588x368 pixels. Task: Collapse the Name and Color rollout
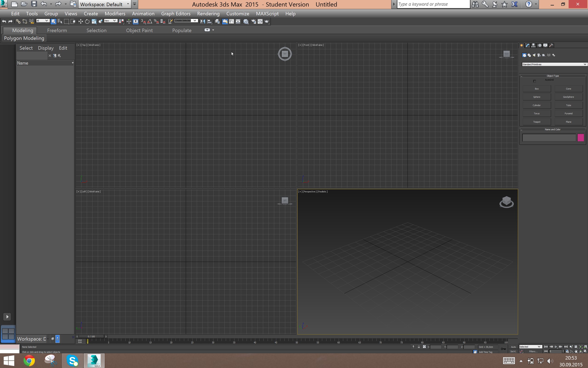coord(553,129)
